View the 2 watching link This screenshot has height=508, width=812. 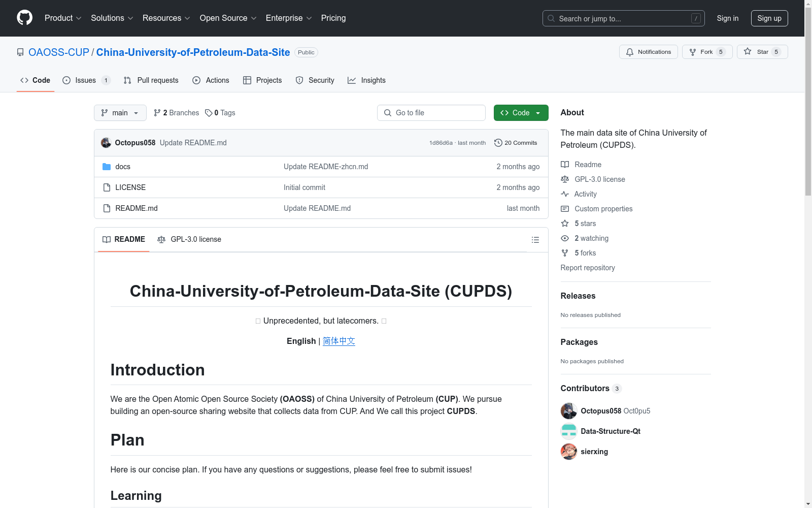[x=585, y=238]
